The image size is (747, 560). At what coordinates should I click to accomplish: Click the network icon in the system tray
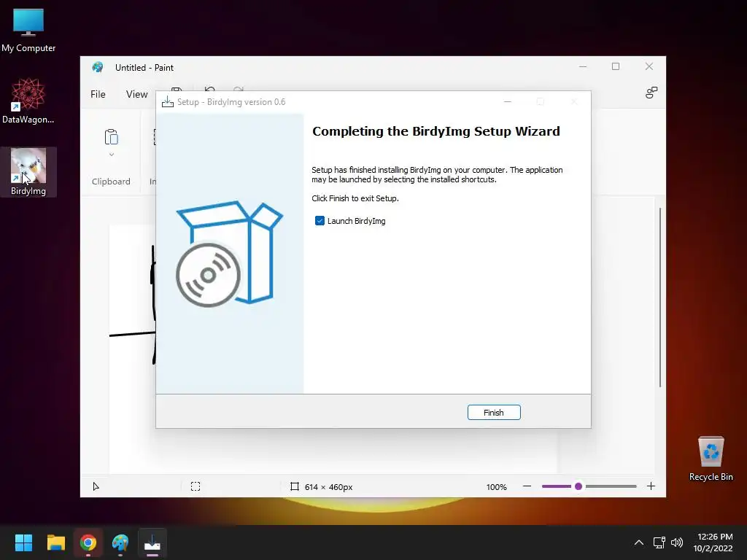pos(659,542)
